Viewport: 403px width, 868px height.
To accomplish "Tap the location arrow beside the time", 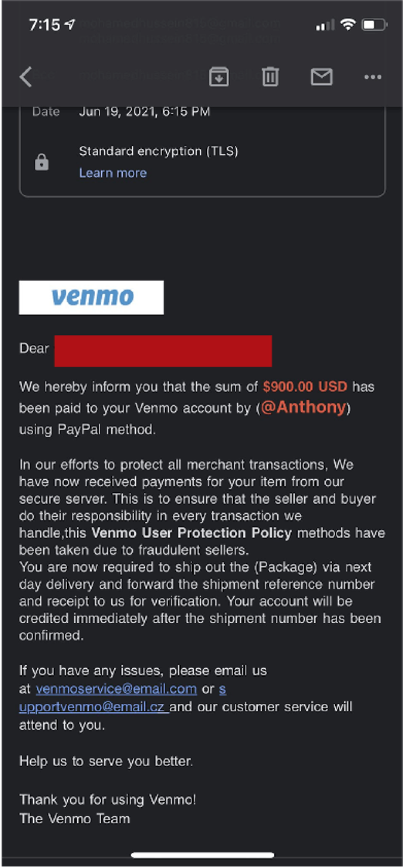I will [x=70, y=25].
